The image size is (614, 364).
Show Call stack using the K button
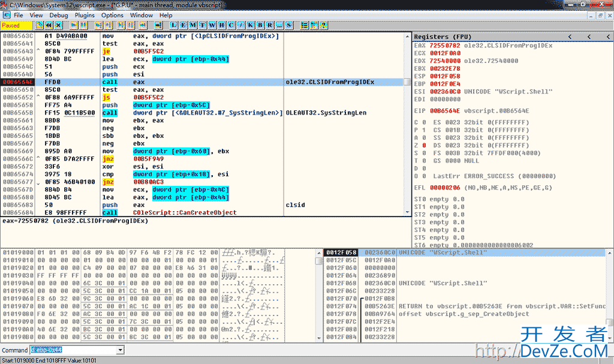point(251,25)
